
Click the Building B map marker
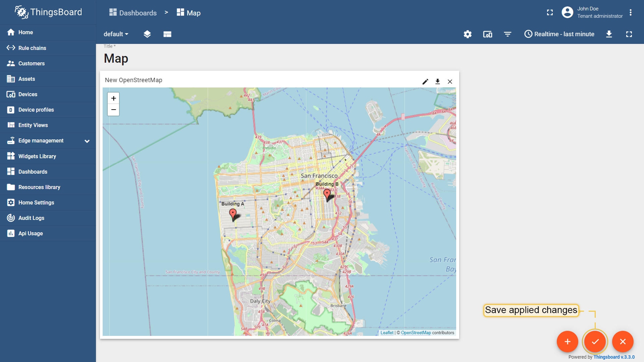(x=327, y=195)
